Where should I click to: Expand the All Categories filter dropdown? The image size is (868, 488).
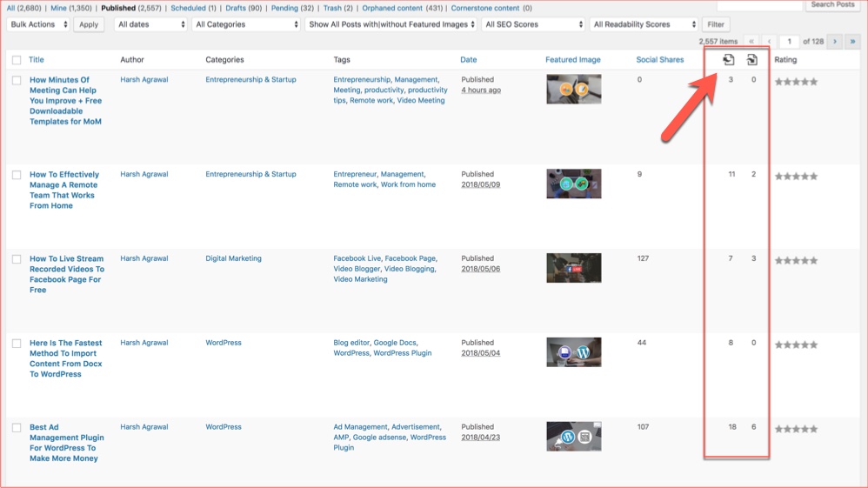pyautogui.click(x=246, y=24)
